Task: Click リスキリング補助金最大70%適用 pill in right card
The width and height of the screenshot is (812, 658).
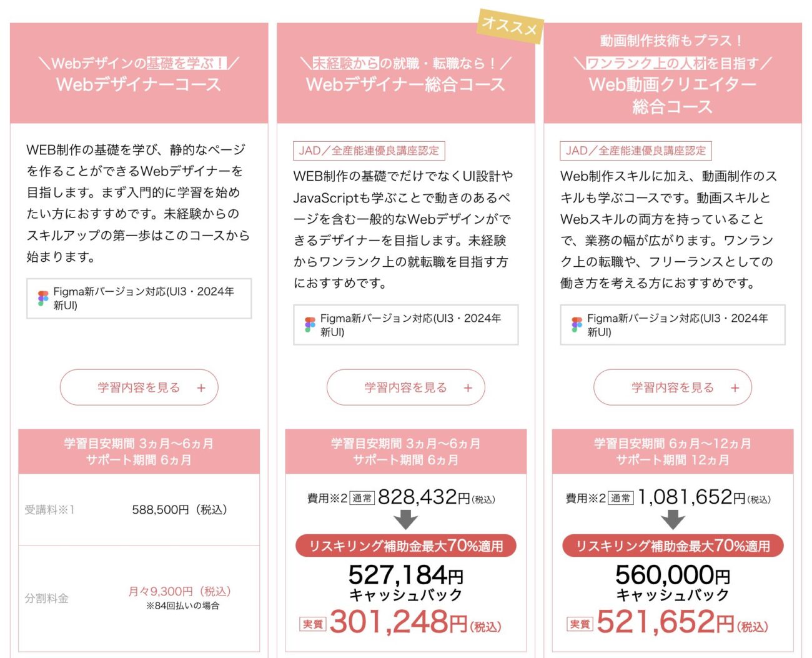Action: pos(673,546)
